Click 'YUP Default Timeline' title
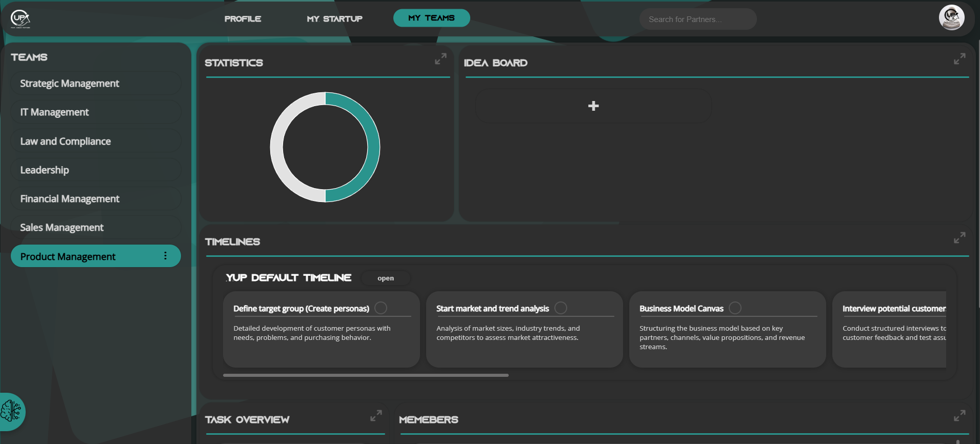Viewport: 980px width, 444px height. (x=289, y=277)
